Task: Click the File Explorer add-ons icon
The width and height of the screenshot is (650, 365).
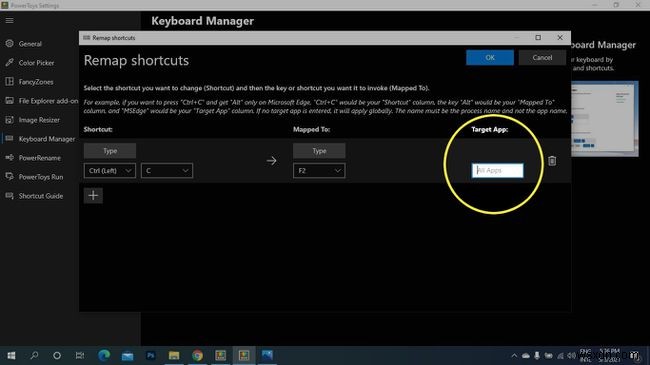Action: tap(10, 101)
